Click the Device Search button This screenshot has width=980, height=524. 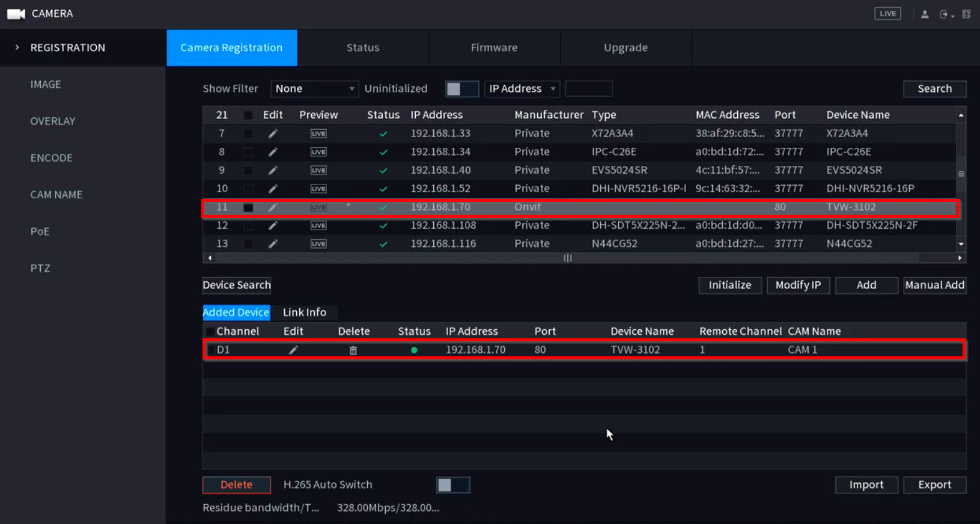click(x=237, y=285)
